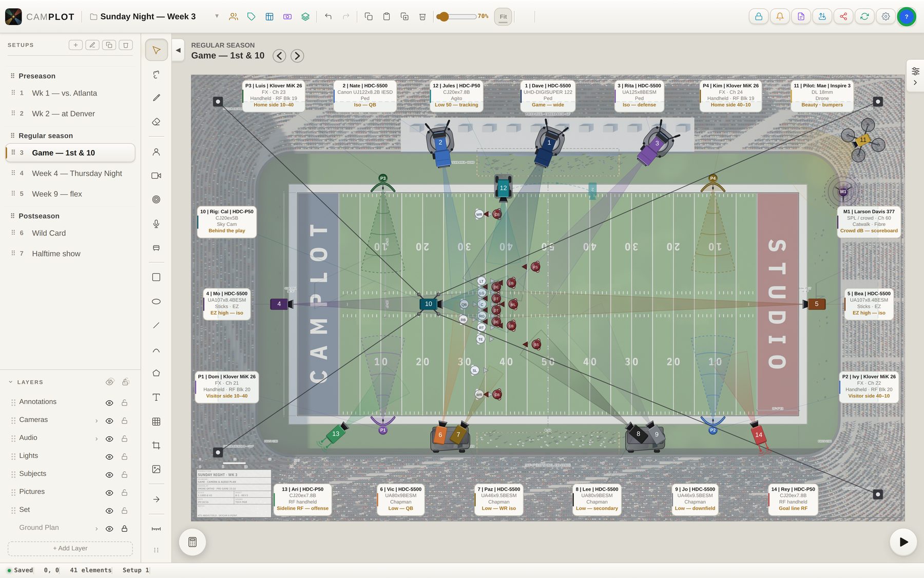Screen dimensions: 924x578
Task: Select the crop tool
Action: pyautogui.click(x=157, y=445)
